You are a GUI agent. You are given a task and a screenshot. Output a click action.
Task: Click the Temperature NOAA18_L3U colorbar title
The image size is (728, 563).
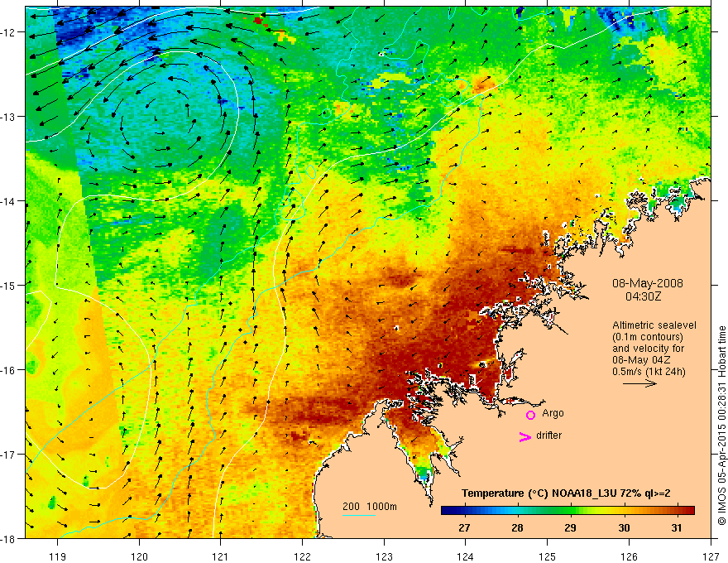click(x=566, y=493)
